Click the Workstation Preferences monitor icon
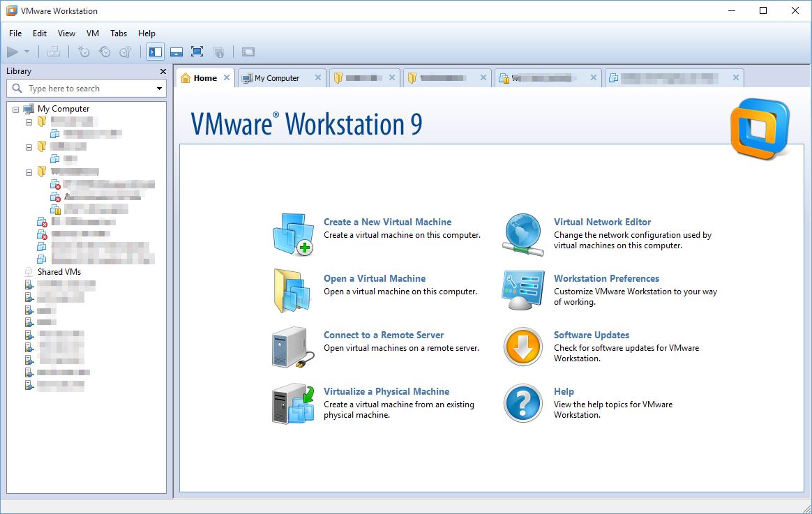Image resolution: width=812 pixels, height=514 pixels. tap(523, 290)
